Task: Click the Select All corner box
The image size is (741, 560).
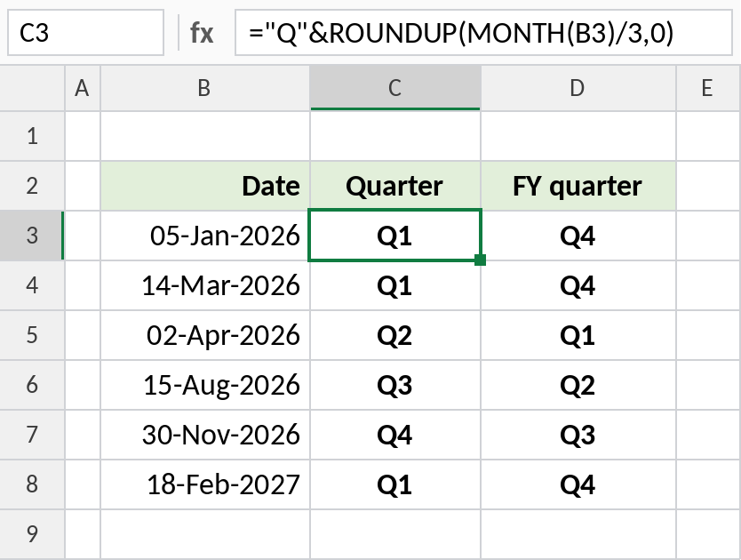Action: (32, 88)
